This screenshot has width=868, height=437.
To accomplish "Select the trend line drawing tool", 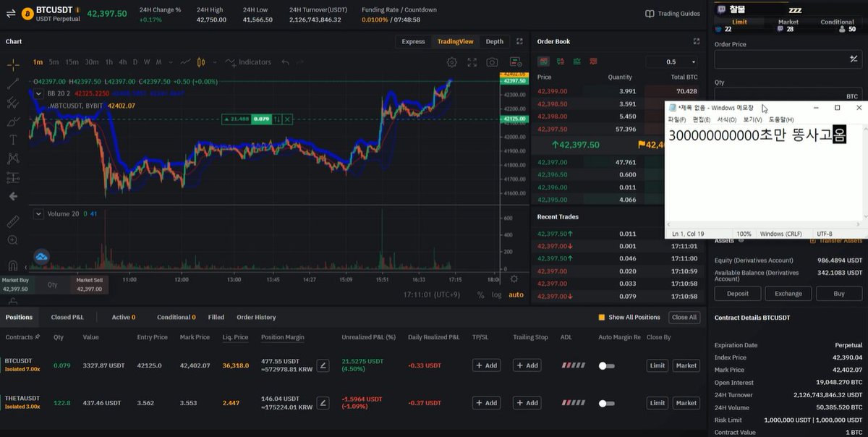I will [x=13, y=84].
